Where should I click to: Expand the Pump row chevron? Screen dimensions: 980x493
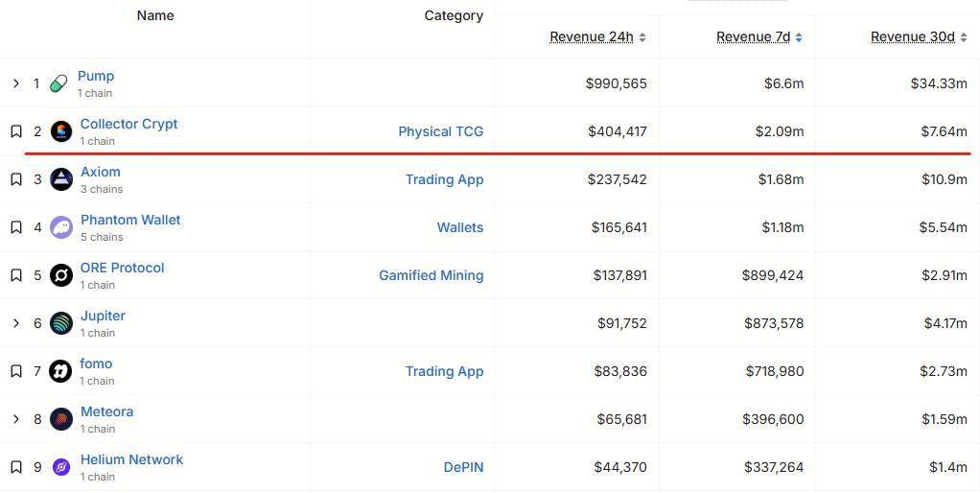click(x=16, y=83)
